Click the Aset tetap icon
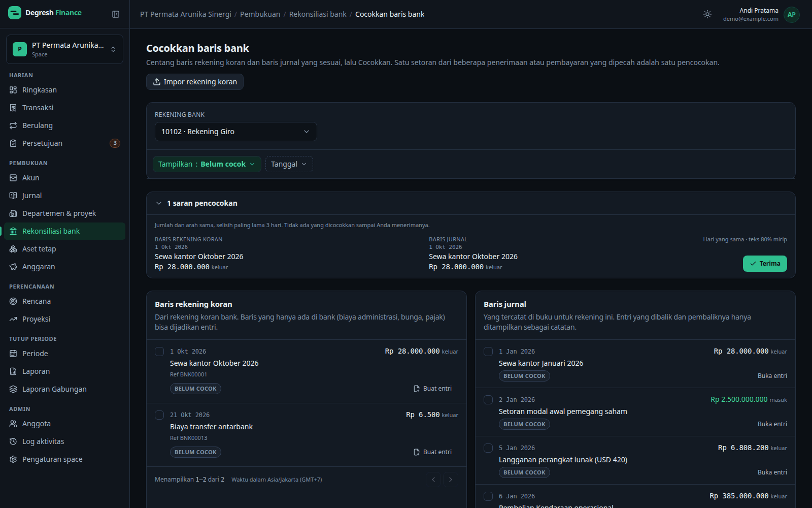Viewport: 812px width, 508px height. (x=13, y=249)
